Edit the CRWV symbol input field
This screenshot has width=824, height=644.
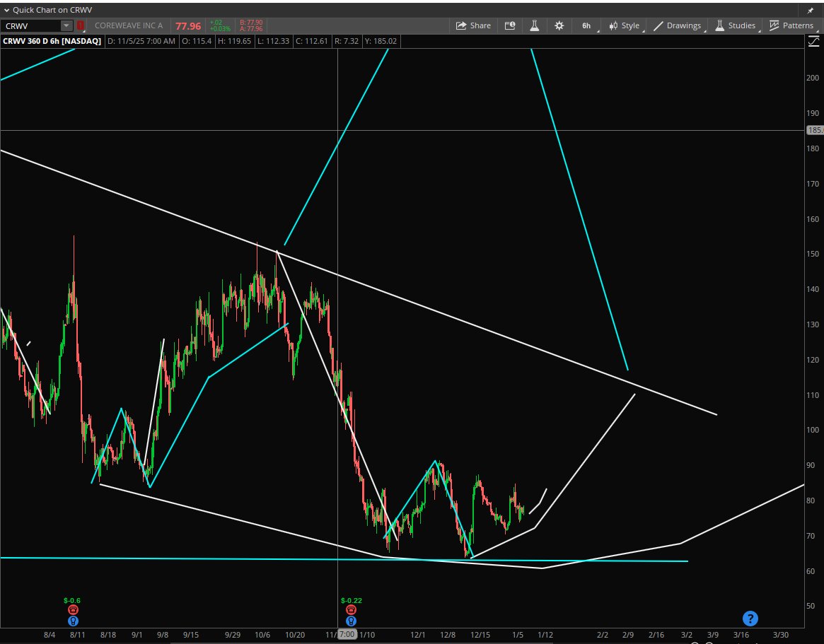tap(32, 25)
